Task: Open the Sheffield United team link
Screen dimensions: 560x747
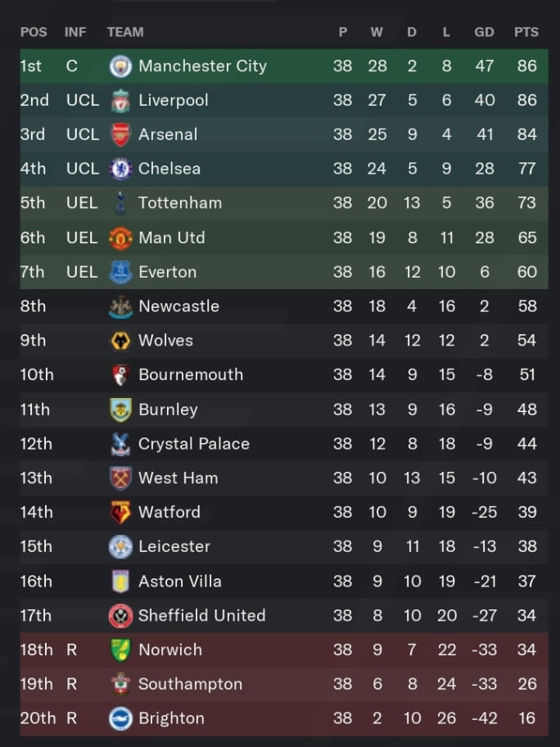Action: point(202,615)
